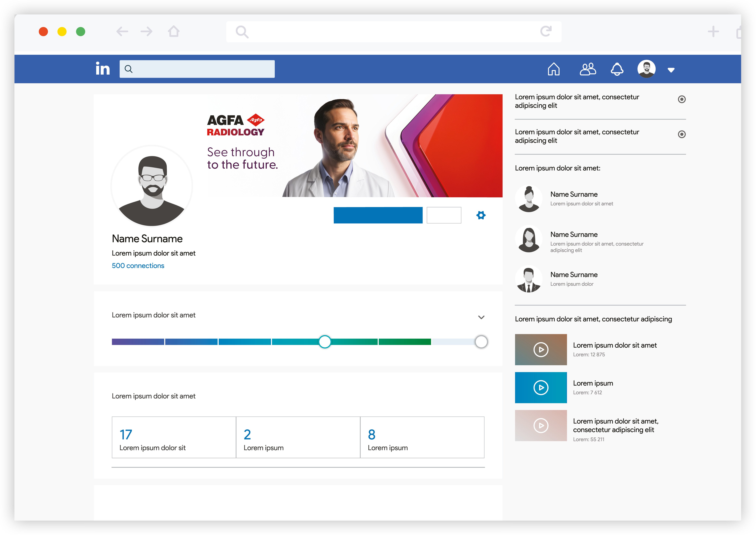Click the blue primary profile button
Viewport: 756px width, 535px height.
378,215
